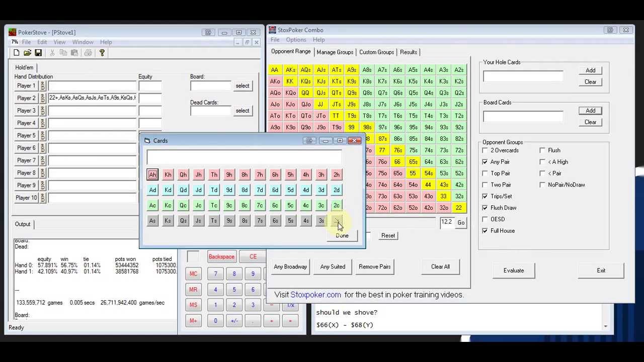The image size is (644, 362).
Task: Click Done in the Cards dialog
Action: pyautogui.click(x=342, y=236)
